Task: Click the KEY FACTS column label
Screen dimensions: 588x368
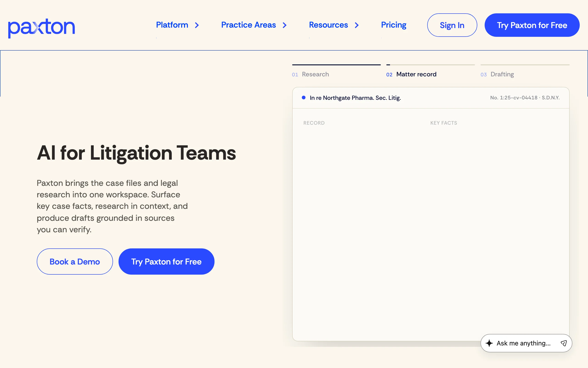Action: [444, 123]
